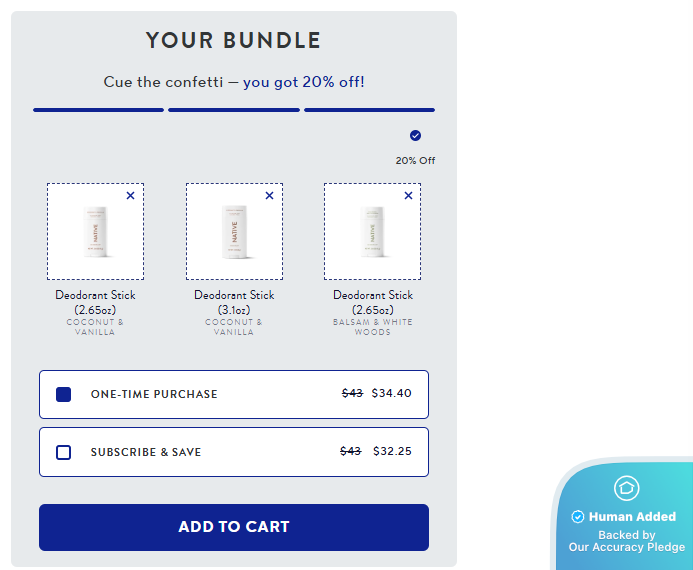Enable Subscribe & Save checkbox

[x=64, y=452]
